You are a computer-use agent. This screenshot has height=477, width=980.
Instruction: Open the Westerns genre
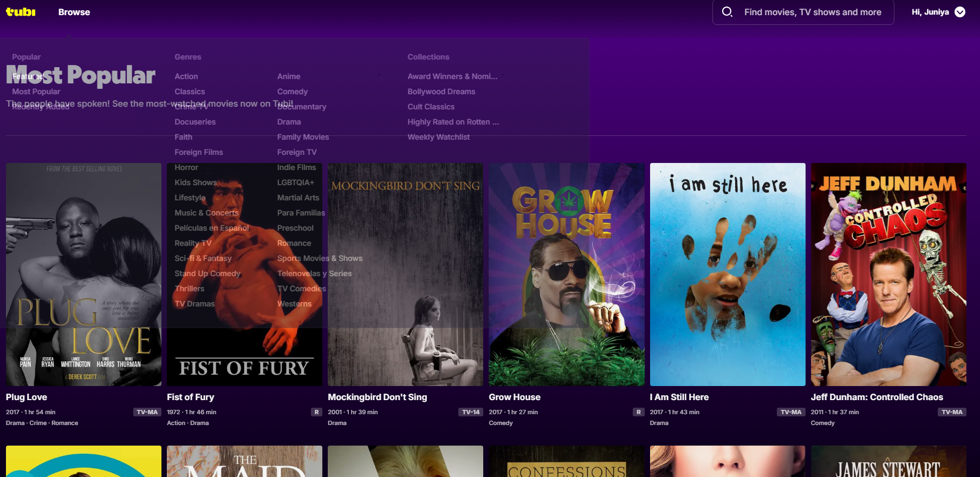295,304
